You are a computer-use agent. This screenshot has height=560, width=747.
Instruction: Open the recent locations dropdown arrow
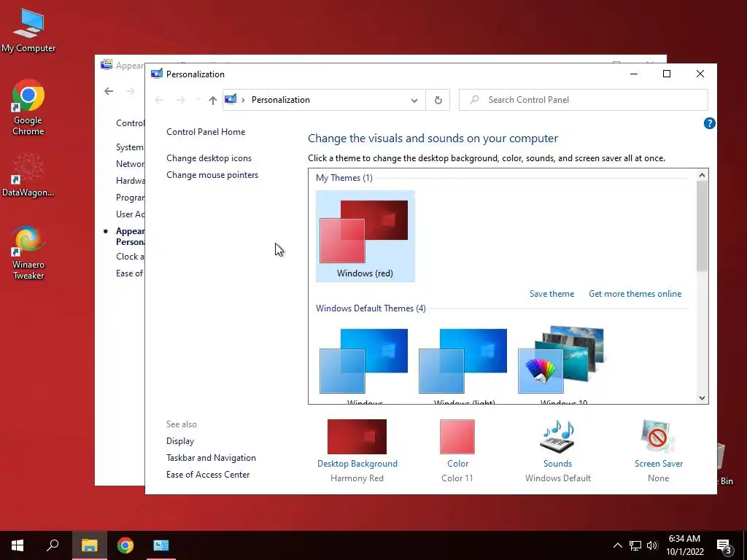(x=198, y=100)
